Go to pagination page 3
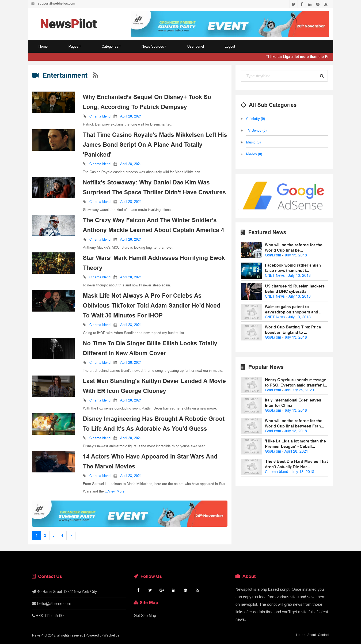The width and height of the screenshot is (361, 644). click(54, 535)
